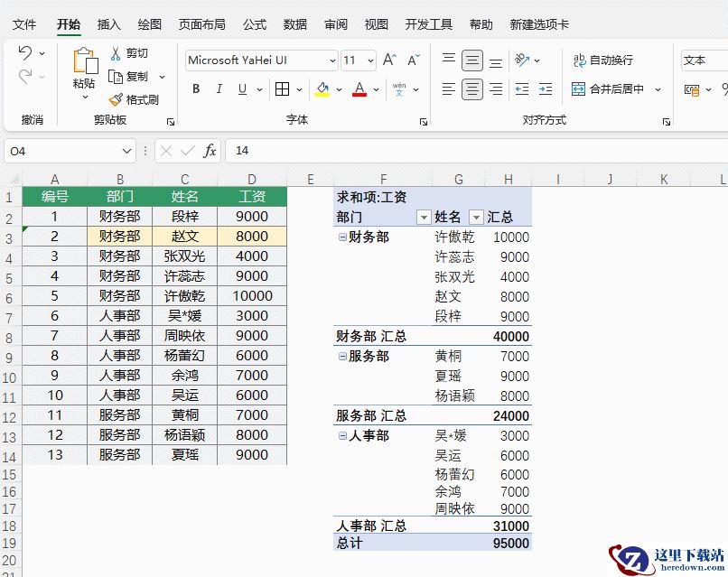Click cell containing 许傲乾 in column C
This screenshot has width=728, height=577.
185,295
